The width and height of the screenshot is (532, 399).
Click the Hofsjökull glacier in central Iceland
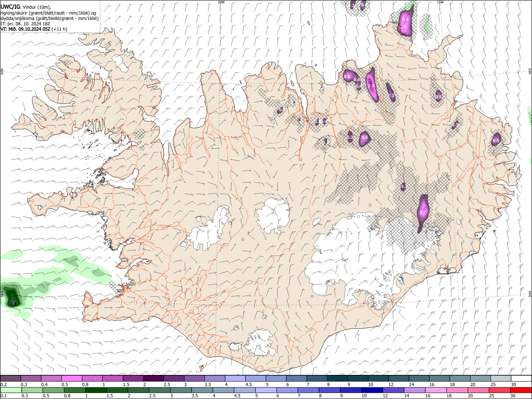273,215
